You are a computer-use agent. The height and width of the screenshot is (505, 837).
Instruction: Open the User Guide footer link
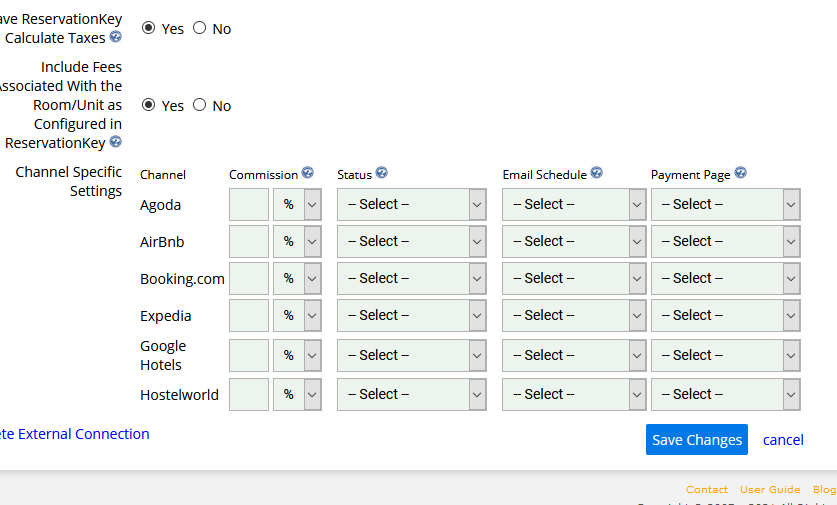tap(769, 490)
